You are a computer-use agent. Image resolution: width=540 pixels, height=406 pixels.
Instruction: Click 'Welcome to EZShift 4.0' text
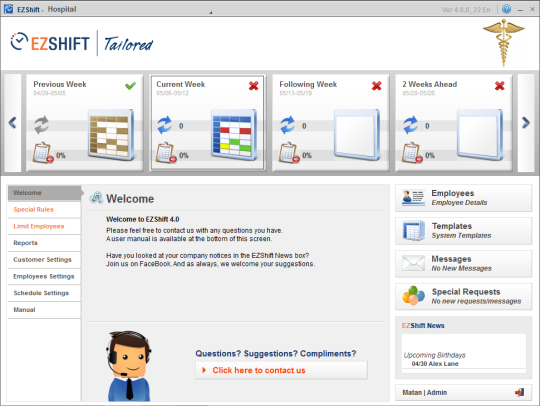coord(143,219)
